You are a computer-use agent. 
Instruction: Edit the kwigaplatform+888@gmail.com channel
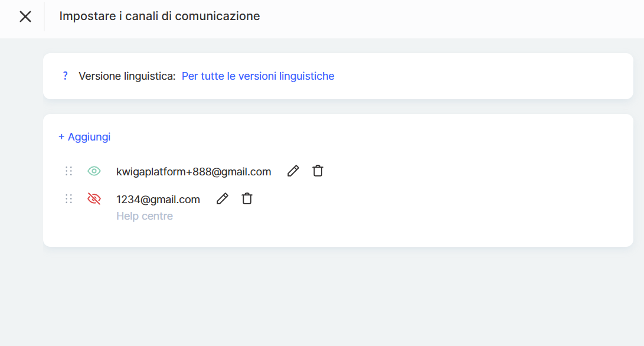[293, 171]
